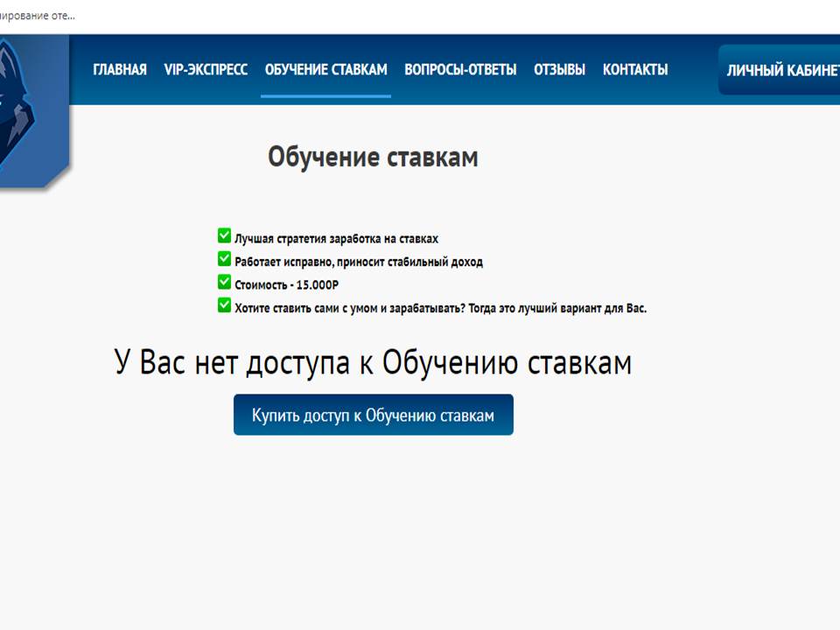This screenshot has width=840, height=630.
Task: Click green checkmark beside Работает исправно
Action: 225,259
